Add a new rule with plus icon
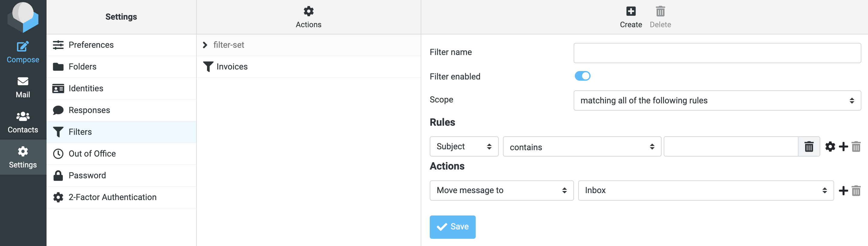 [843, 147]
